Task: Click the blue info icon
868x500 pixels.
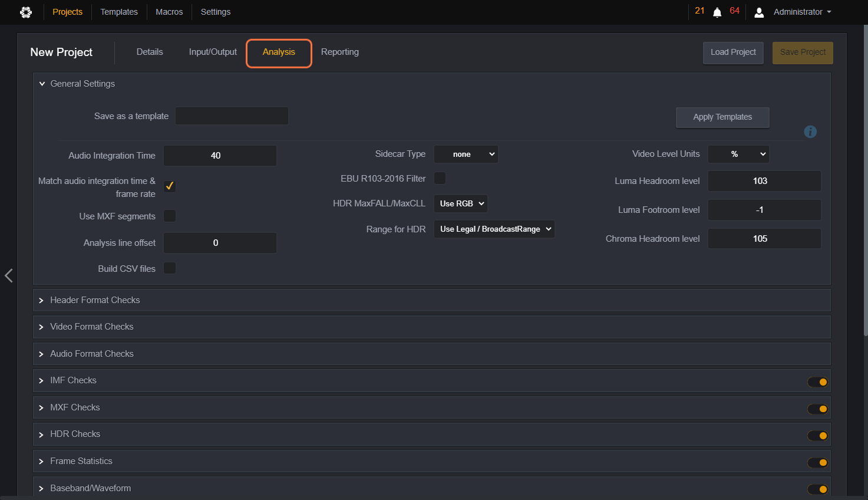Action: tap(810, 131)
